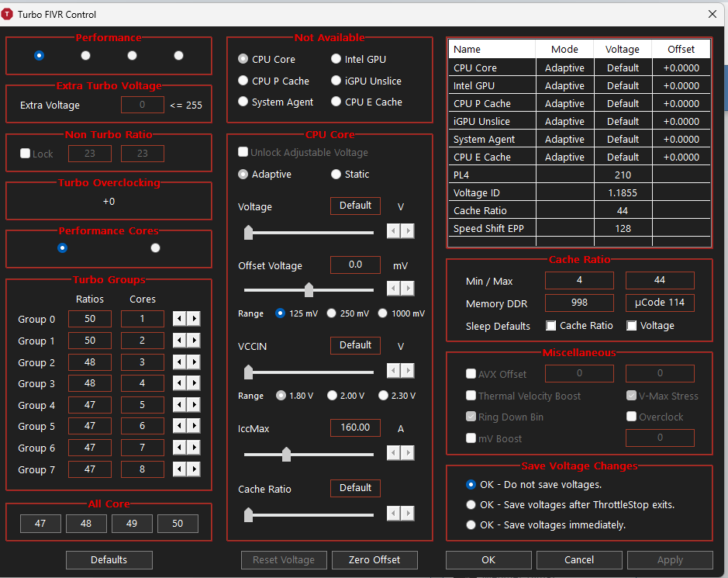The width and height of the screenshot is (728, 578).
Task: Click the ThrottleStop logo in title bar
Action: click(7, 15)
